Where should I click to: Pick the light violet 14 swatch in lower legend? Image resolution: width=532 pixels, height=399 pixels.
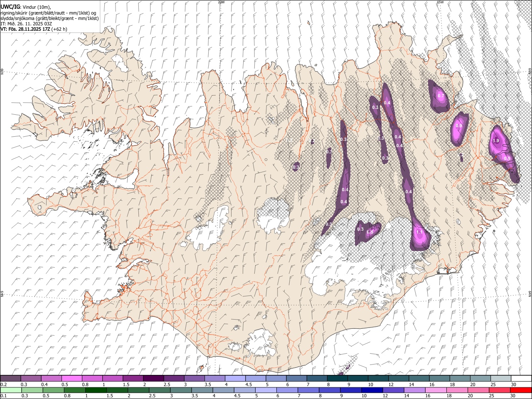click(415, 390)
